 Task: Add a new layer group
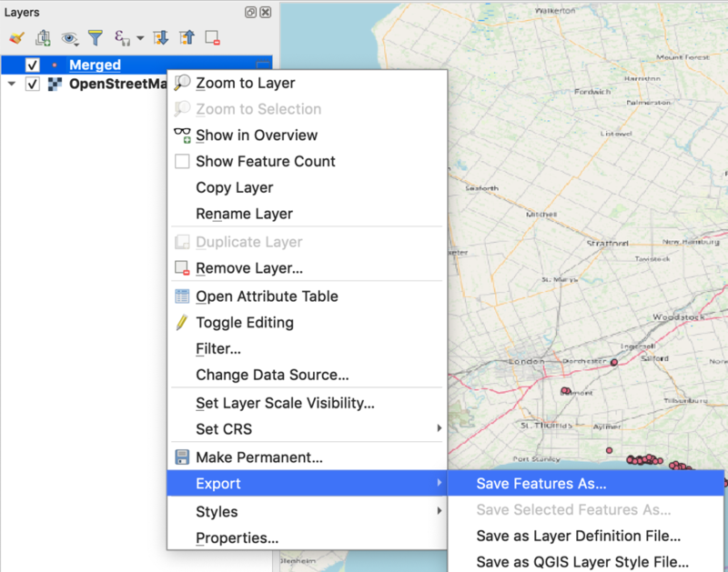point(42,37)
